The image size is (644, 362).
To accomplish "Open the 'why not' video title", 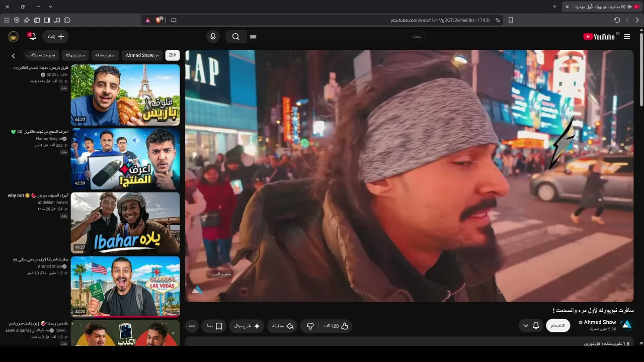I will click(38, 196).
